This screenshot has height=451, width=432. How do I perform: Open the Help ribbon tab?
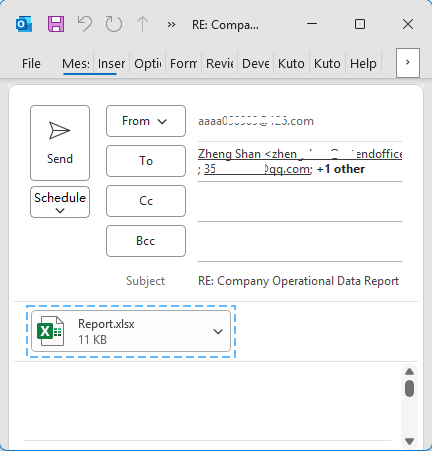pyautogui.click(x=363, y=63)
